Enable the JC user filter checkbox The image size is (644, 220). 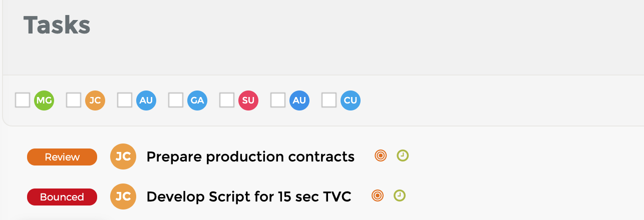coord(74,100)
